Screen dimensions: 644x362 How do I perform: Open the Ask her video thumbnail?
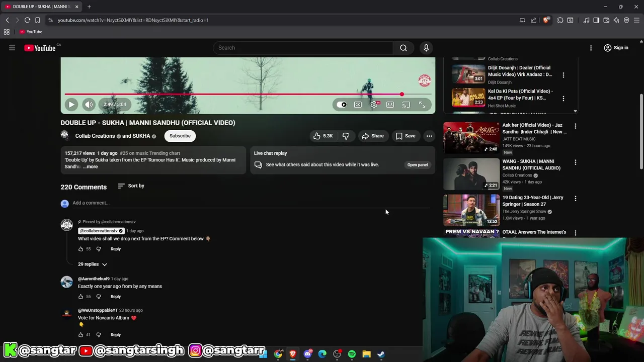pos(471,137)
